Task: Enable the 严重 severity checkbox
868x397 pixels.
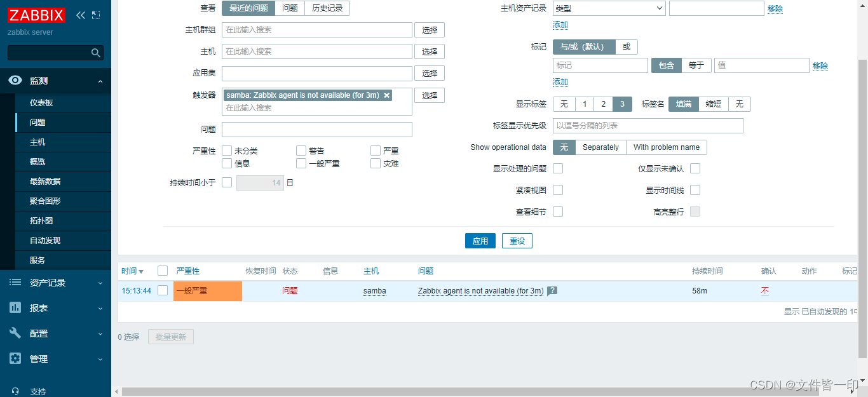Action: click(x=376, y=151)
